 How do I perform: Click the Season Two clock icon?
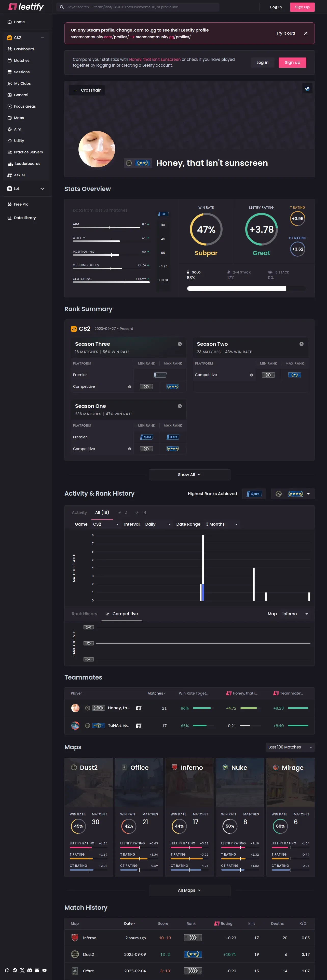(x=302, y=344)
